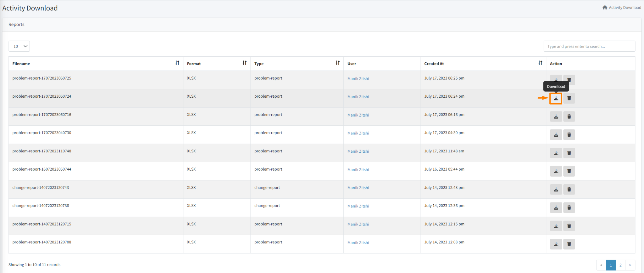The width and height of the screenshot is (644, 273).
Task: Download problem-report-14072023120708 report
Action: [x=556, y=244]
